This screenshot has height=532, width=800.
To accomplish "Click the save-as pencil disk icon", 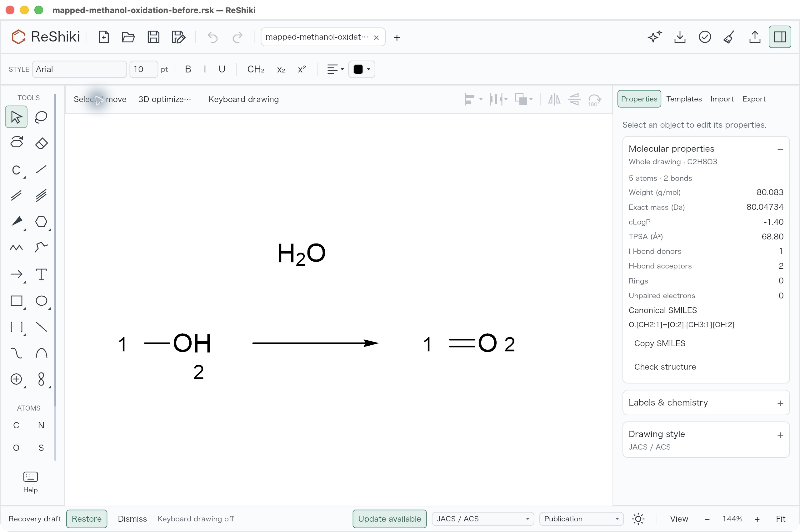I will pos(178,37).
